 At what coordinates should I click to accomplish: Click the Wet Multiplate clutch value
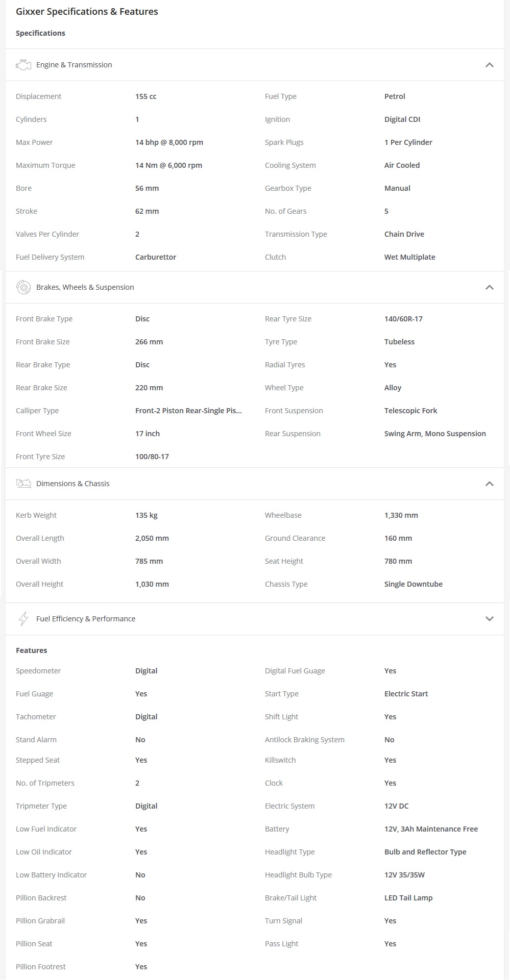tap(410, 257)
